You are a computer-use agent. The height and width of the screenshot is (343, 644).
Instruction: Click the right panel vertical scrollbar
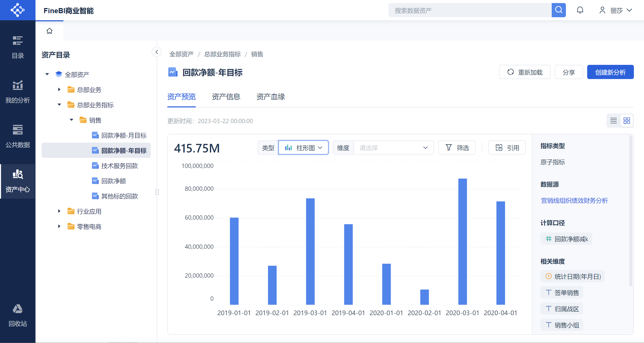pyautogui.click(x=631, y=210)
